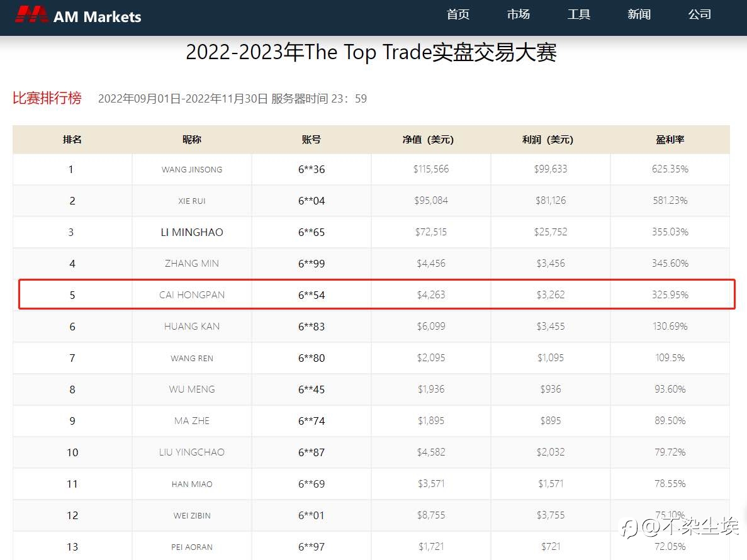Screen dimensions: 747x560
Task: Click profit rate 625.35%
Action: [670, 169]
